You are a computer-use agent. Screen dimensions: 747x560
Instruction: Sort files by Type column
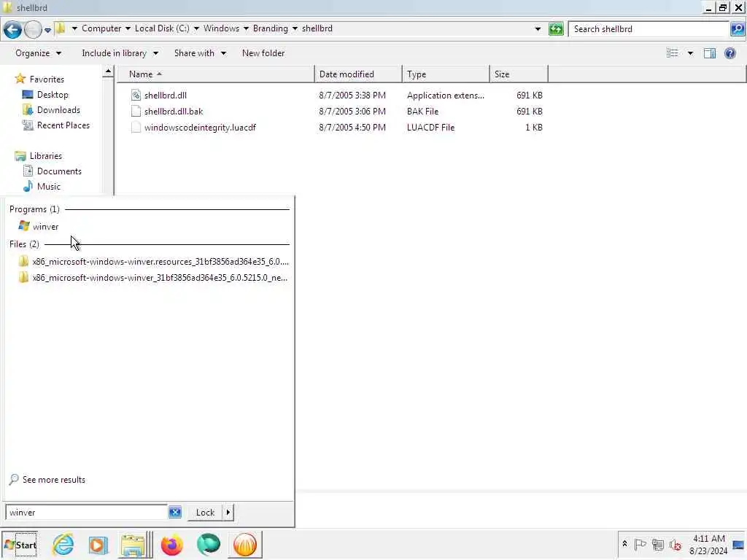point(446,74)
